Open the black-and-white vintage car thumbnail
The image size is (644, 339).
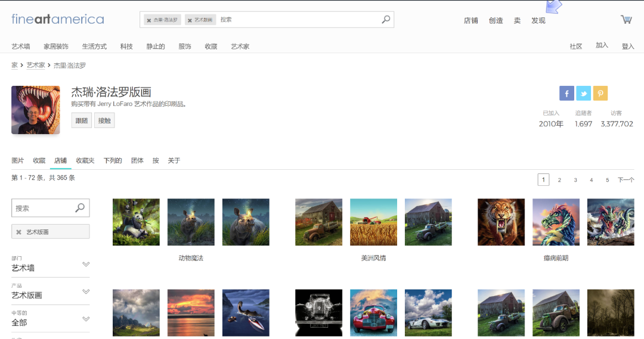(x=318, y=313)
